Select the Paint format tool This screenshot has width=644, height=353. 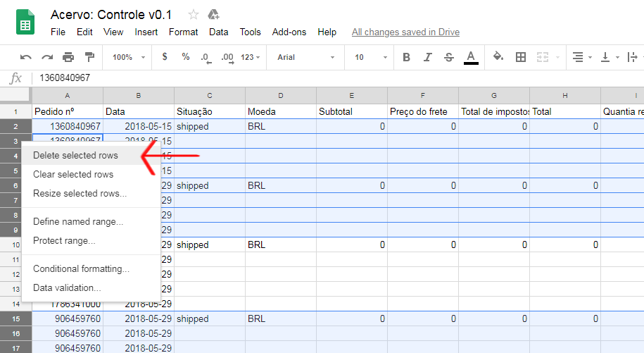89,57
